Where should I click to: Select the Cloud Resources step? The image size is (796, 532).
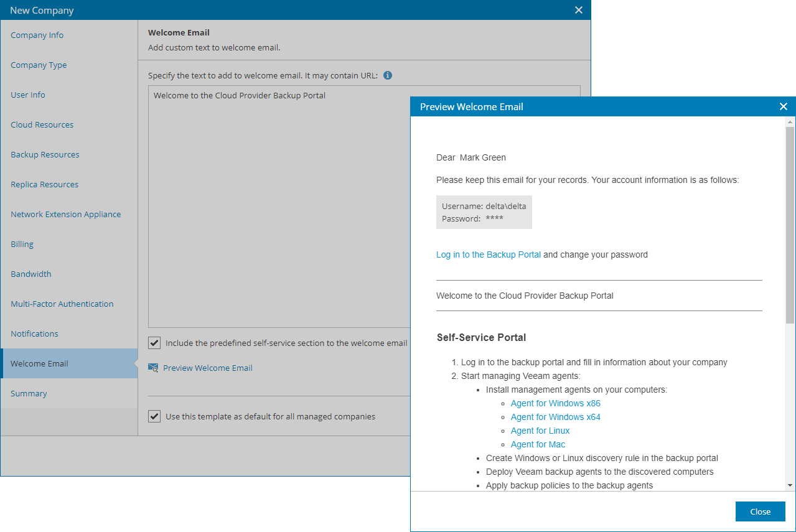tap(69, 124)
